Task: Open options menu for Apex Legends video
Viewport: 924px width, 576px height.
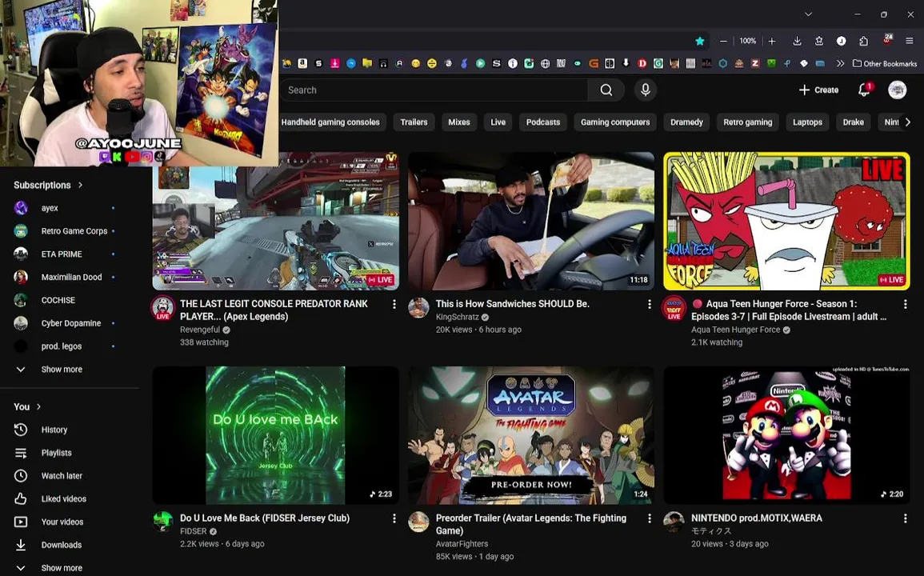Action: pos(394,304)
